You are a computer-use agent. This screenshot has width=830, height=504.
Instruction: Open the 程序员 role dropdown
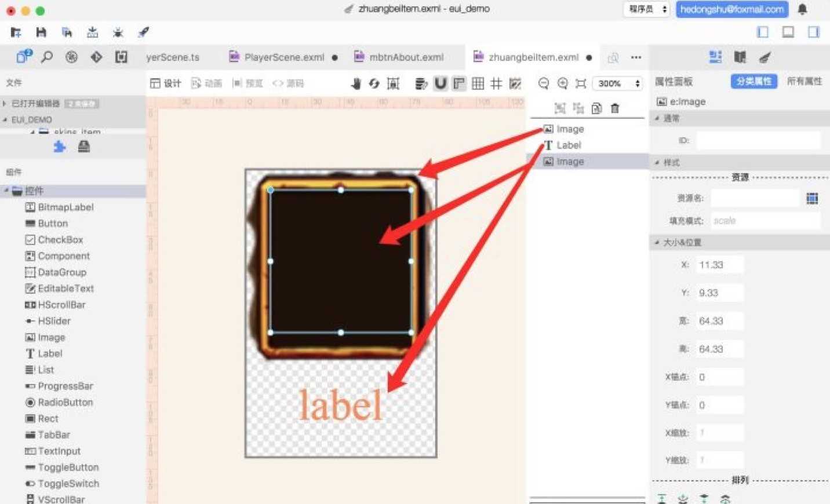pyautogui.click(x=646, y=9)
